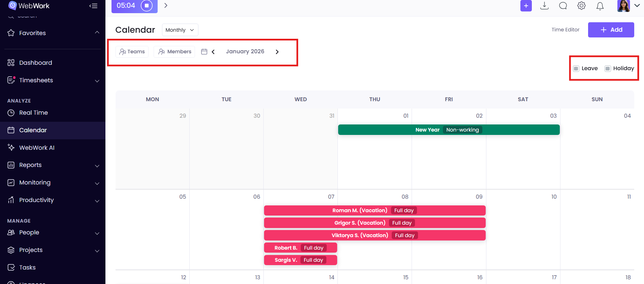Click the Add button

611,30
